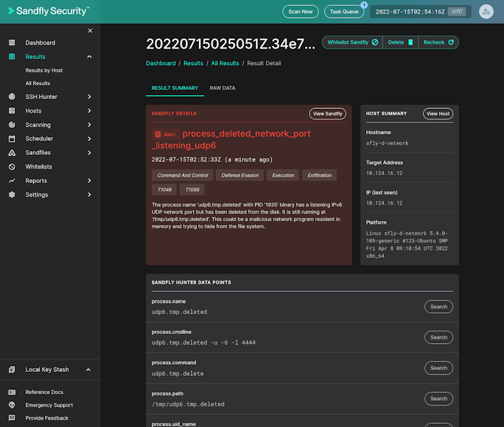This screenshot has width=504, height=427.
Task: Collapse the Results menu chevron
Action: point(89,56)
